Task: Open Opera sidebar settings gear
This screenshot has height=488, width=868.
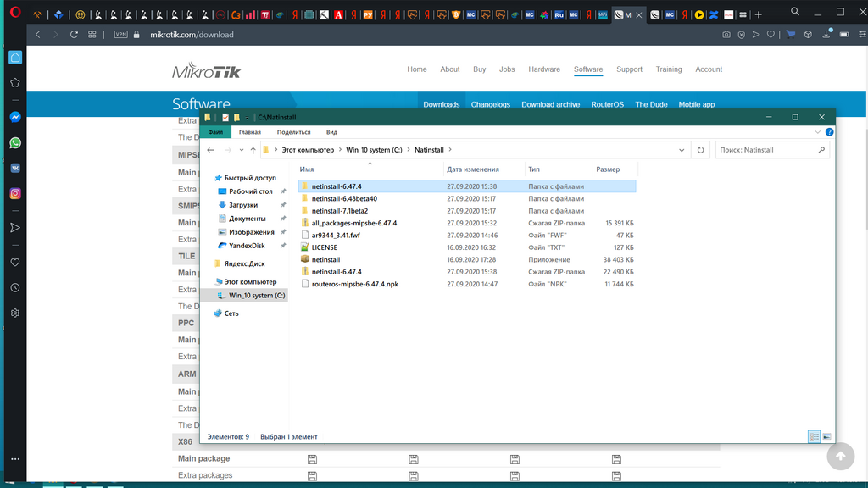Action: [x=15, y=313]
